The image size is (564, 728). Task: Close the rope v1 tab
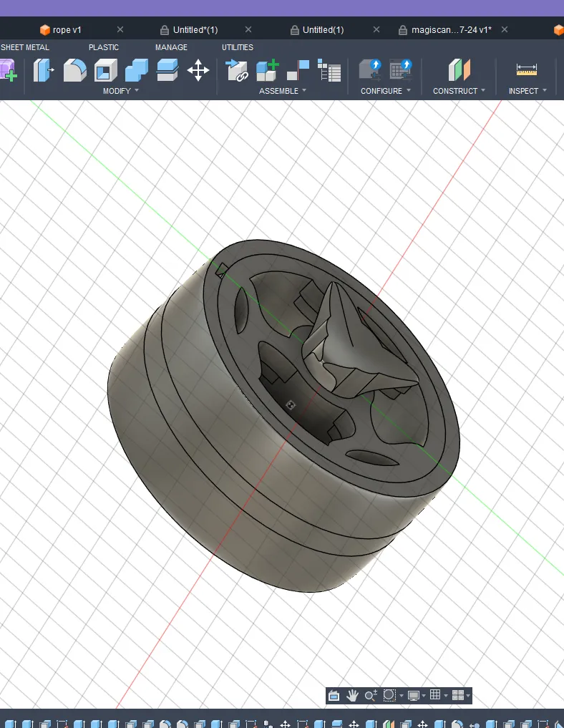click(120, 29)
